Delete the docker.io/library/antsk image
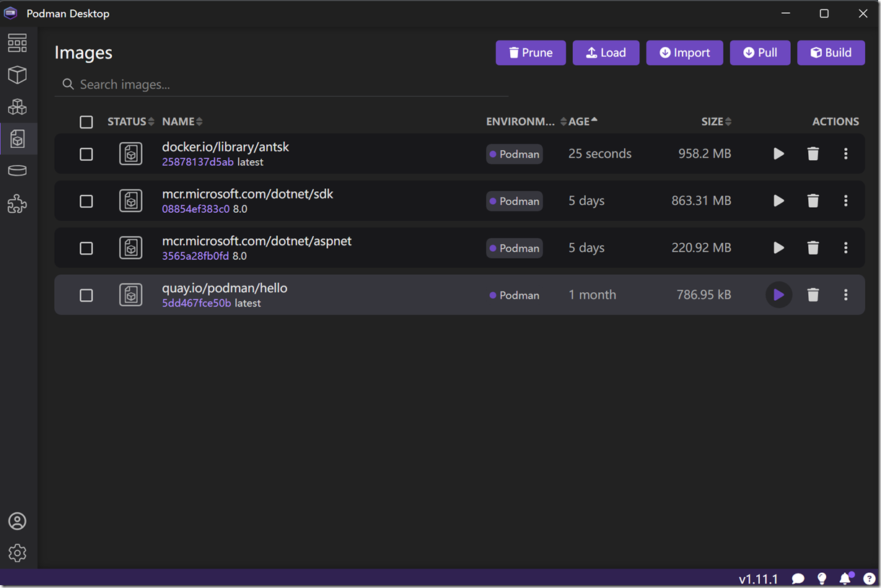881x588 pixels. click(x=813, y=154)
